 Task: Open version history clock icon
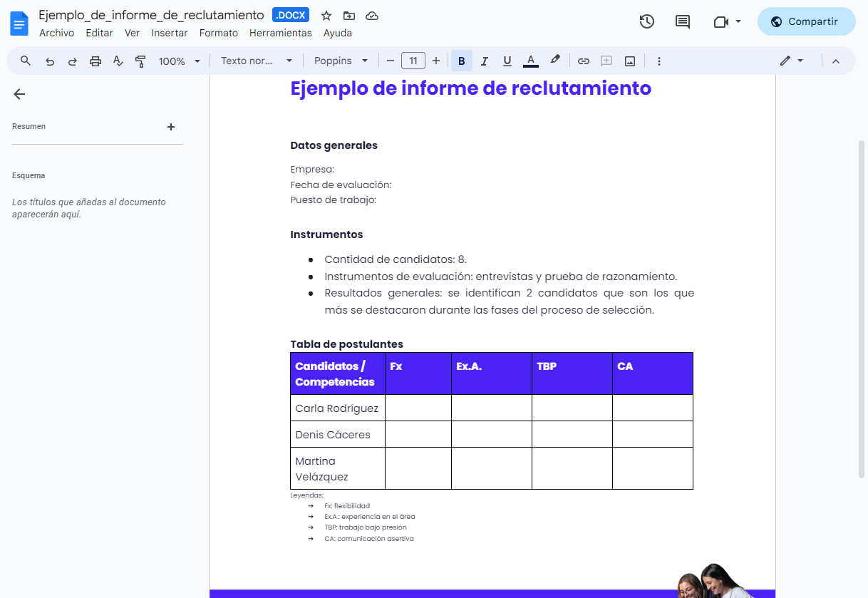[646, 21]
